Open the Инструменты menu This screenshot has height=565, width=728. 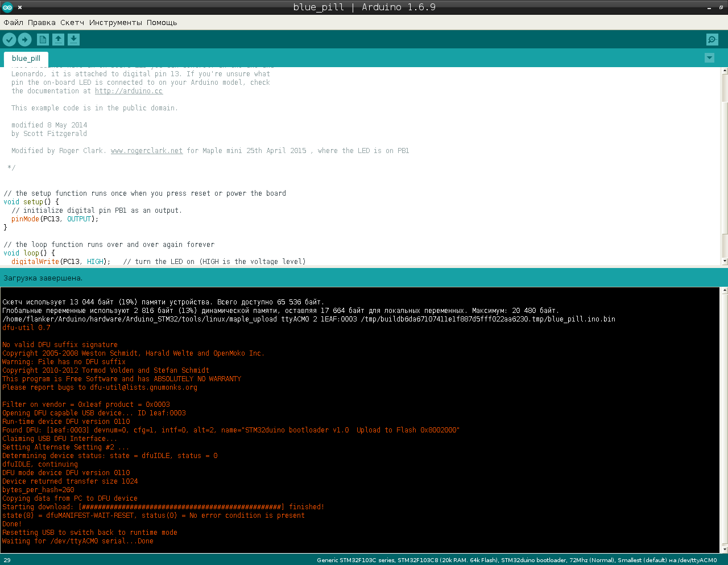pos(115,23)
